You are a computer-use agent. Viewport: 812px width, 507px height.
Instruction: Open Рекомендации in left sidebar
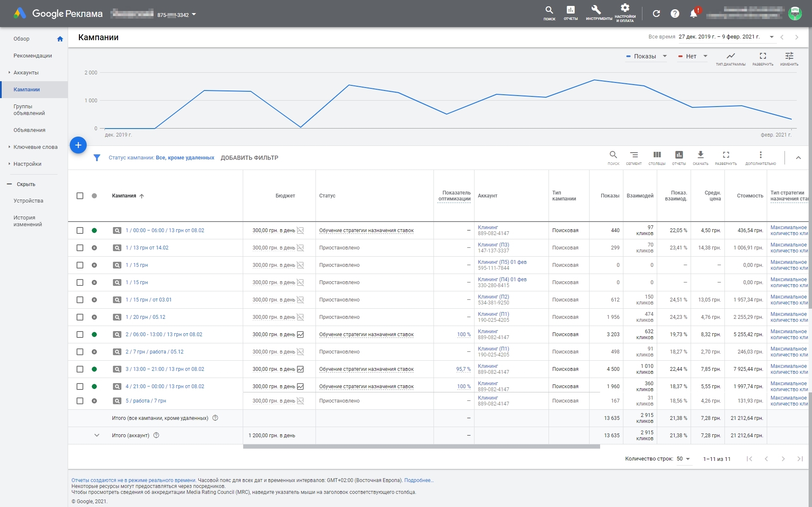point(33,56)
